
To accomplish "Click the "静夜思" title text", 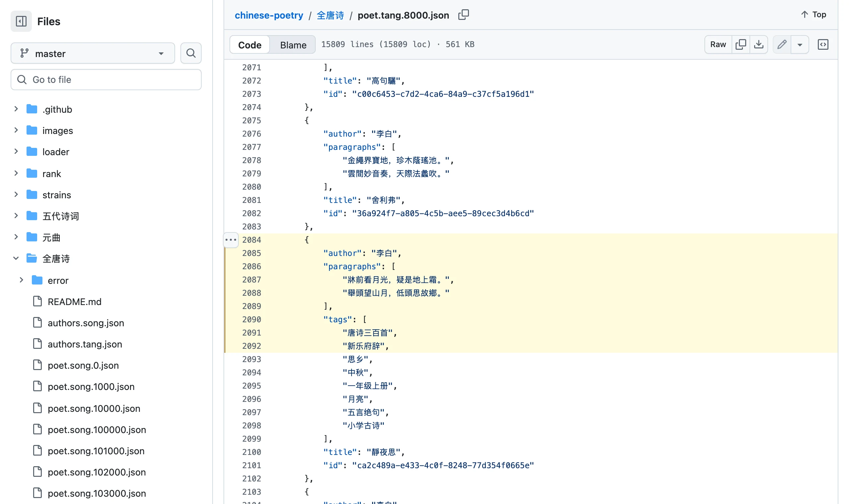I will [383, 452].
